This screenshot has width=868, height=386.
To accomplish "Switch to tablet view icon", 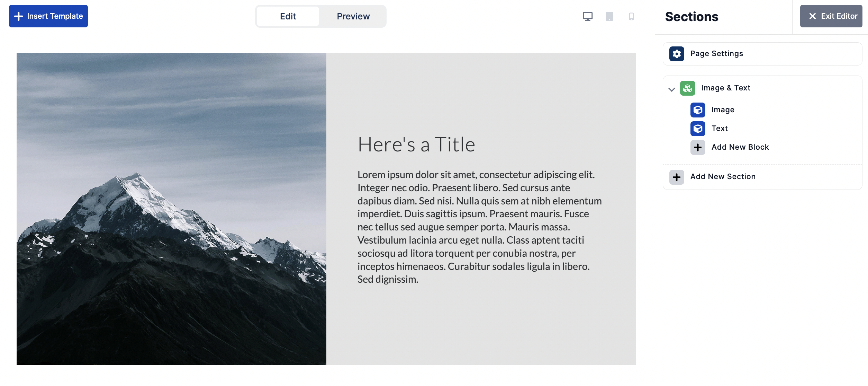I will click(609, 16).
